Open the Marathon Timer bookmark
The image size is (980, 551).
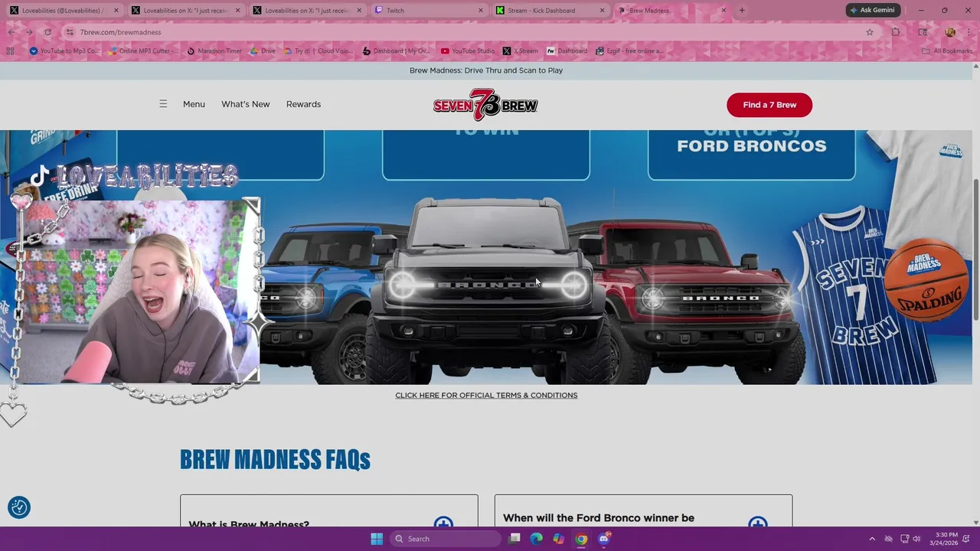214,51
